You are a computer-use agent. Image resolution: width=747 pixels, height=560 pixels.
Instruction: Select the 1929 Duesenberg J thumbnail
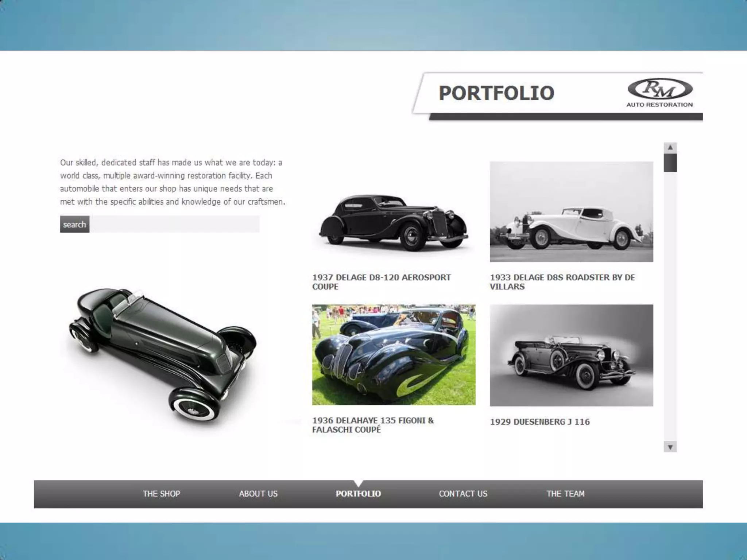pos(571,355)
